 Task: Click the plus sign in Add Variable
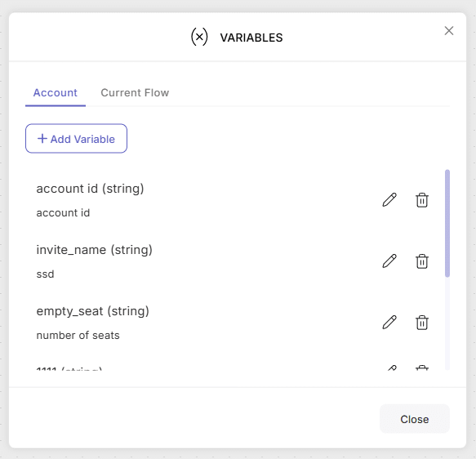42,138
